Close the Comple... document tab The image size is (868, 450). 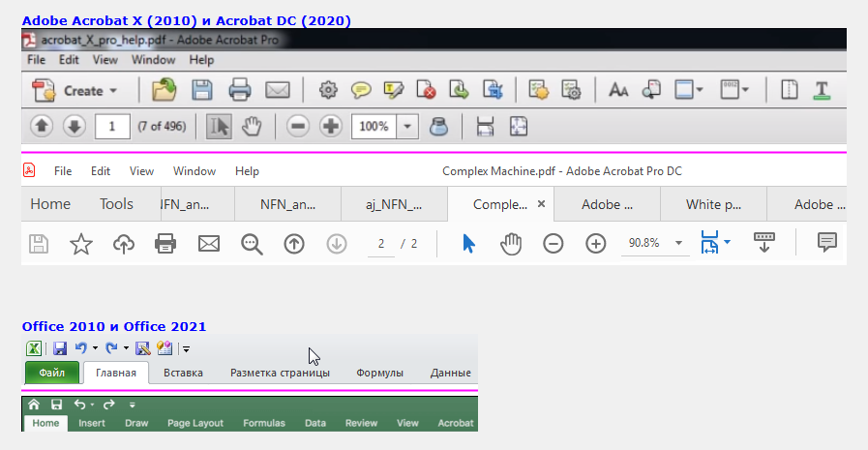point(541,204)
